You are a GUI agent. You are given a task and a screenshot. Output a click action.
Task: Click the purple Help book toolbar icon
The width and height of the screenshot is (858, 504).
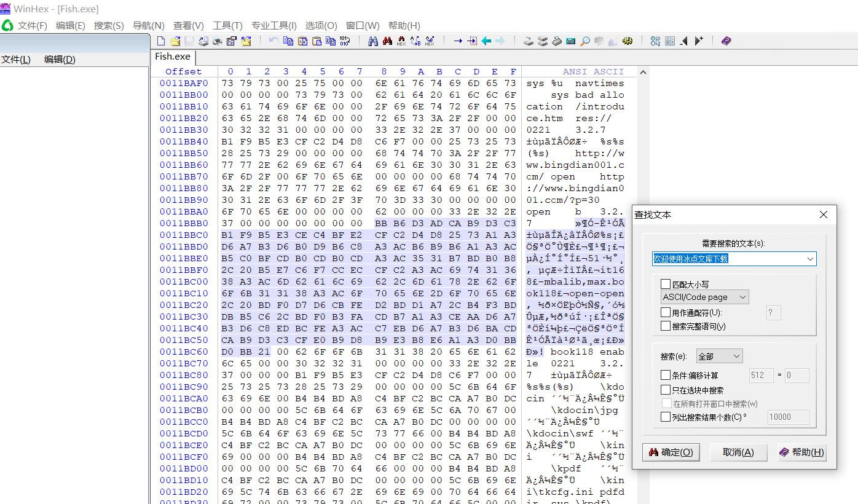[726, 41]
